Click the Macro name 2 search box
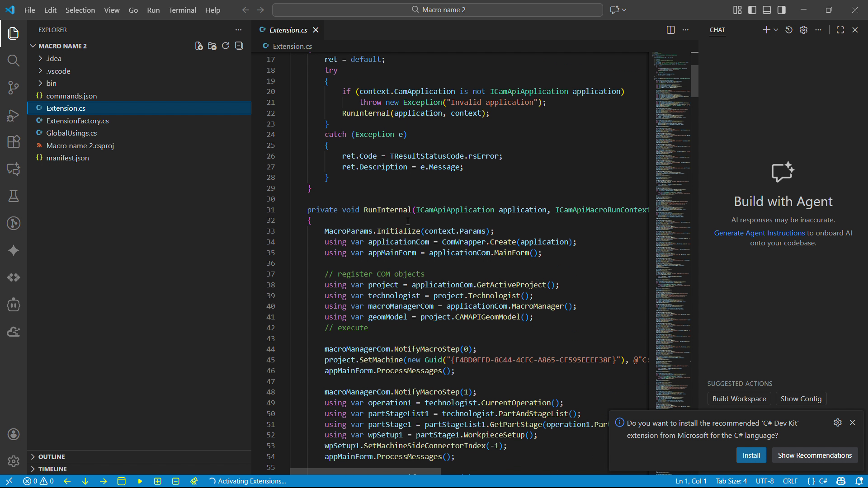Image resolution: width=868 pixels, height=488 pixels. click(438, 10)
